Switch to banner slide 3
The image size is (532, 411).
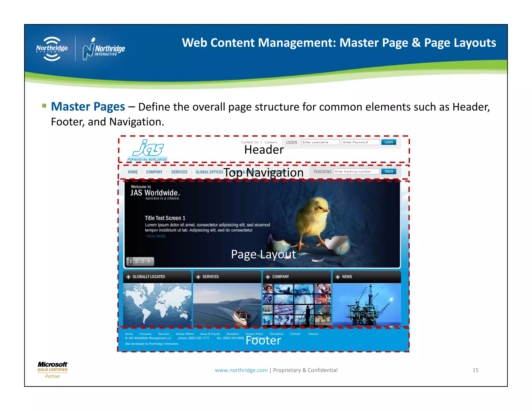point(143,261)
